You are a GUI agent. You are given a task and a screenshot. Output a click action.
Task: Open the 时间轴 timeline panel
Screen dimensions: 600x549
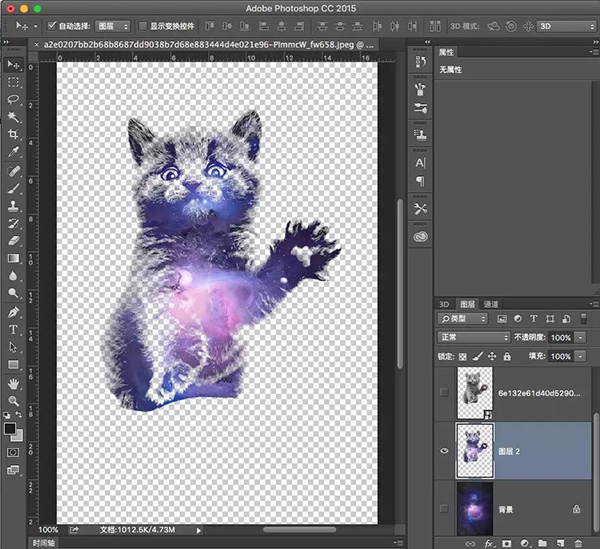pyautogui.click(x=43, y=543)
